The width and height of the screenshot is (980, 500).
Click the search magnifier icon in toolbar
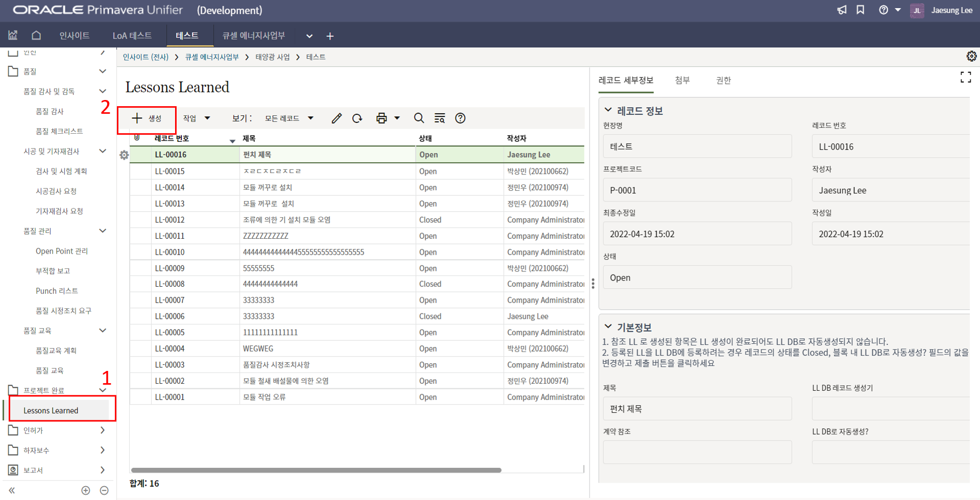tap(419, 118)
